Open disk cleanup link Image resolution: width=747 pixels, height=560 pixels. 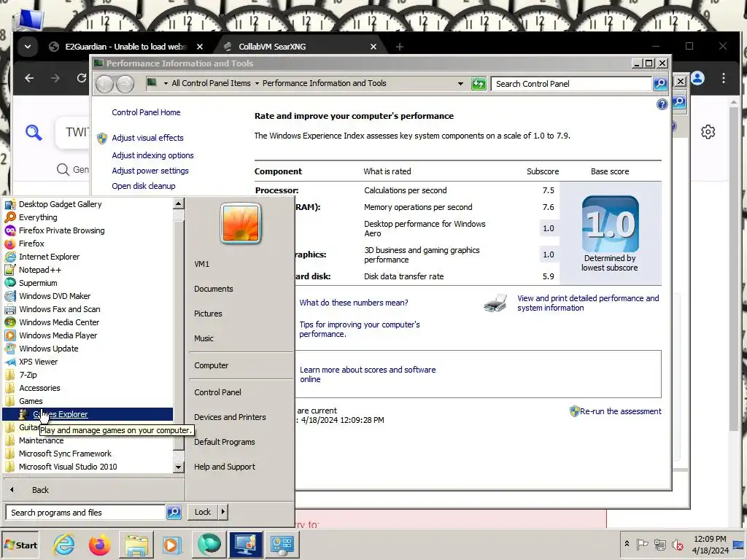(x=144, y=186)
